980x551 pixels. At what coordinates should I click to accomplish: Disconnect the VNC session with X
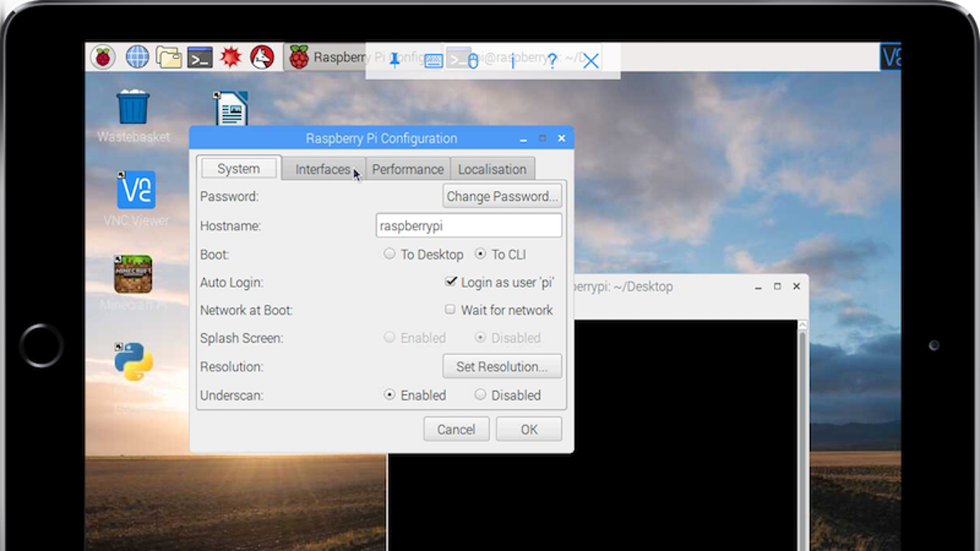point(590,60)
